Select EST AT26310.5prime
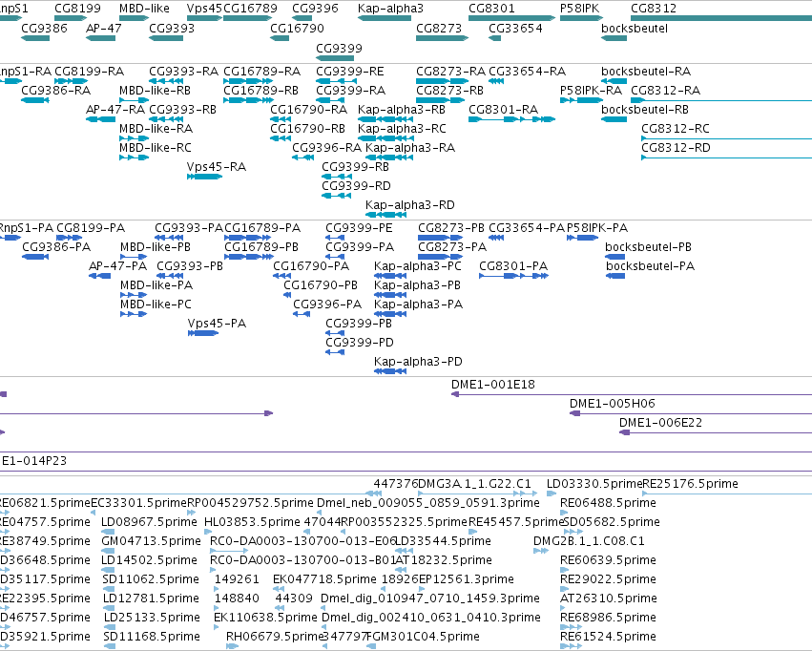 pyautogui.click(x=609, y=598)
